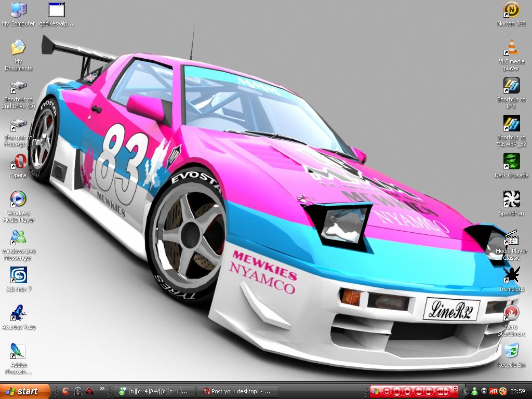The width and height of the screenshot is (532, 399).
Task: Click the red bug quick launch icon
Action: tap(89, 391)
